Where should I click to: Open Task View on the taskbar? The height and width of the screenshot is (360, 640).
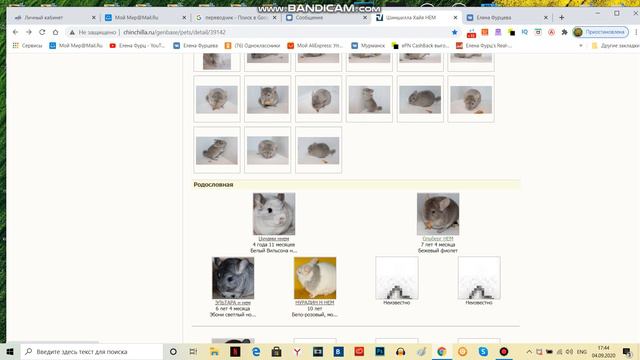click(x=193, y=351)
